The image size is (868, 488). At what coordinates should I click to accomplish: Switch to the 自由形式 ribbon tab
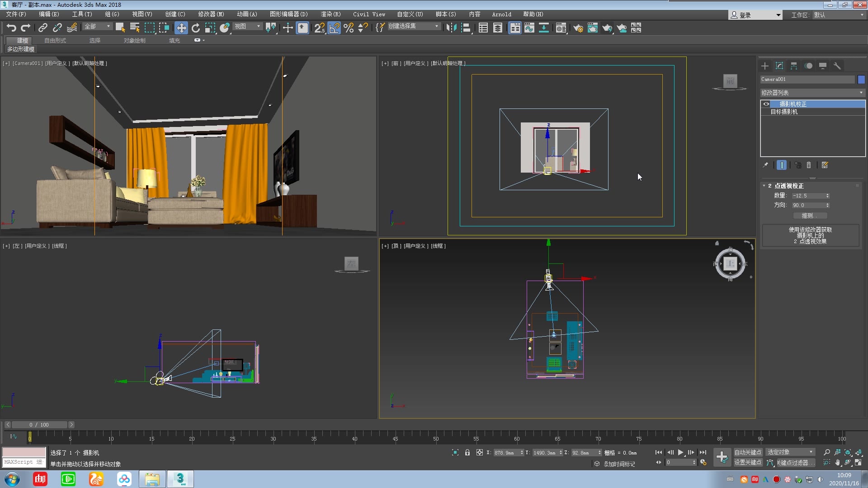click(x=54, y=40)
